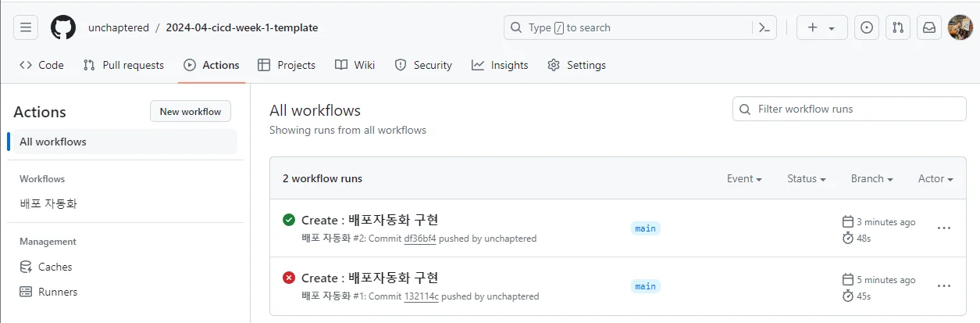Expand the Branch filter dropdown
Screen dimensions: 980x323
point(871,178)
